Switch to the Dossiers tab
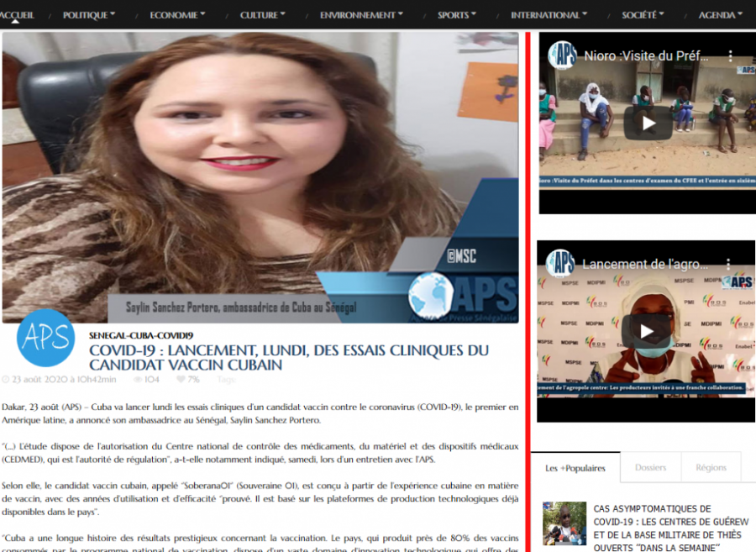Image resolution: width=756 pixels, height=552 pixels. pos(650,467)
